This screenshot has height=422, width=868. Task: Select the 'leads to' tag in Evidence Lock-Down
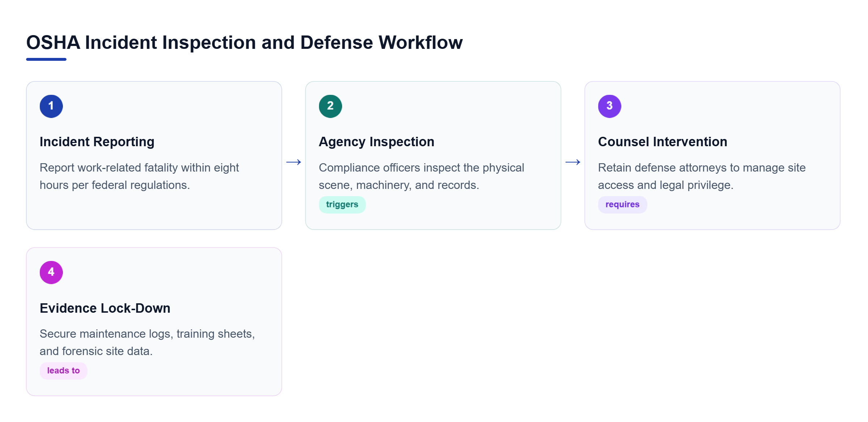[63, 371]
